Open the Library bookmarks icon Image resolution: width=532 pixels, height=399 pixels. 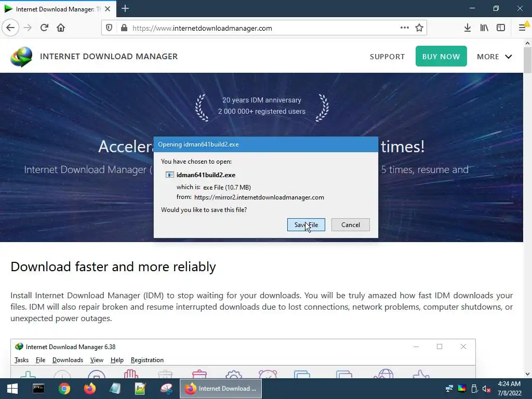(x=484, y=28)
